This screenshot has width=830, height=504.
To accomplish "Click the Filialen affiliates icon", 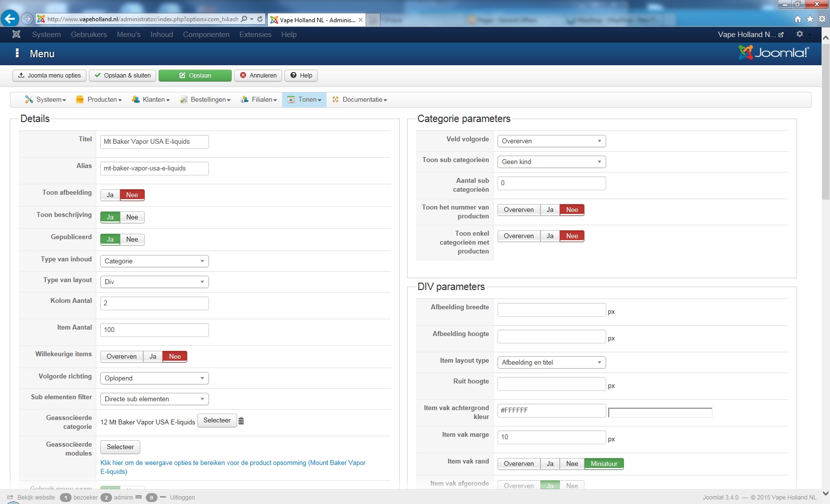I will point(245,99).
